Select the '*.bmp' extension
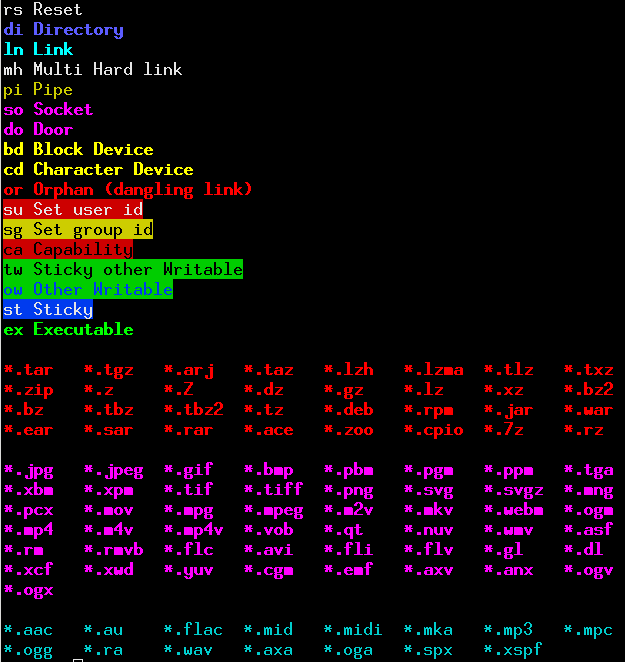This screenshot has width=625, height=662. (269, 470)
